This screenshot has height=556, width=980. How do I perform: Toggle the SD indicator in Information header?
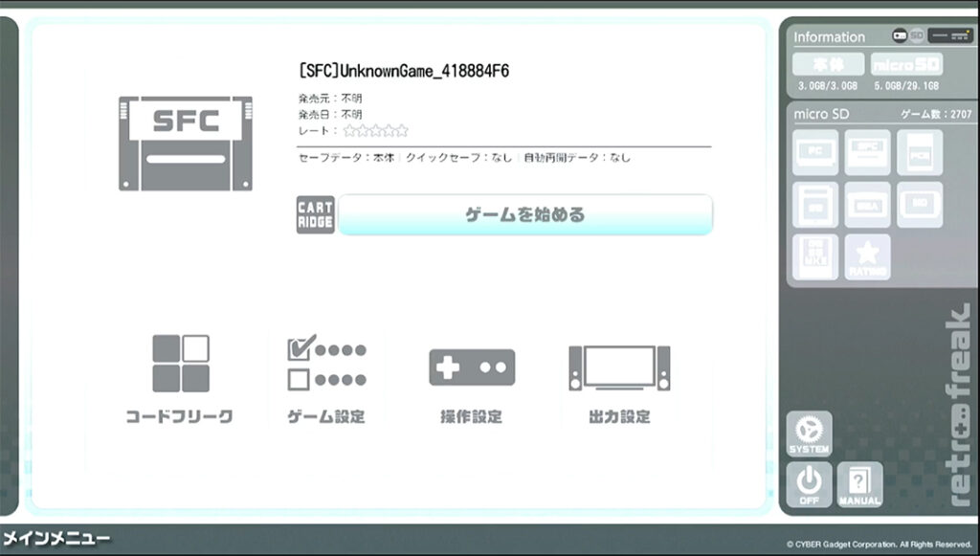[916, 35]
